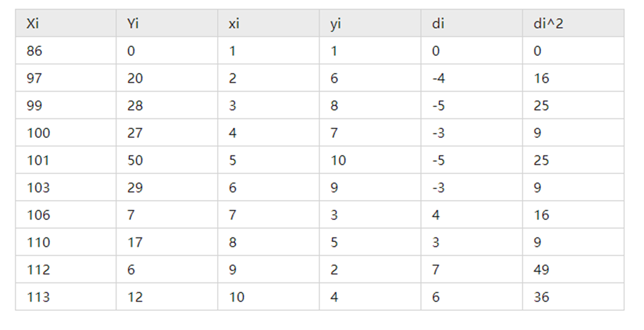Select the cell showing 103

(x=38, y=188)
